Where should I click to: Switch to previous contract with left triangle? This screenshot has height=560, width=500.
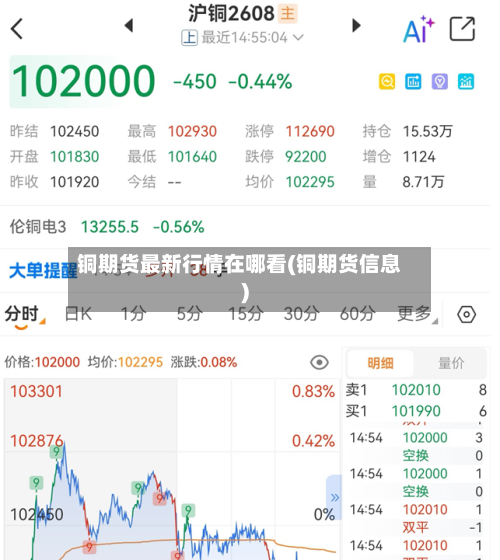tap(129, 26)
